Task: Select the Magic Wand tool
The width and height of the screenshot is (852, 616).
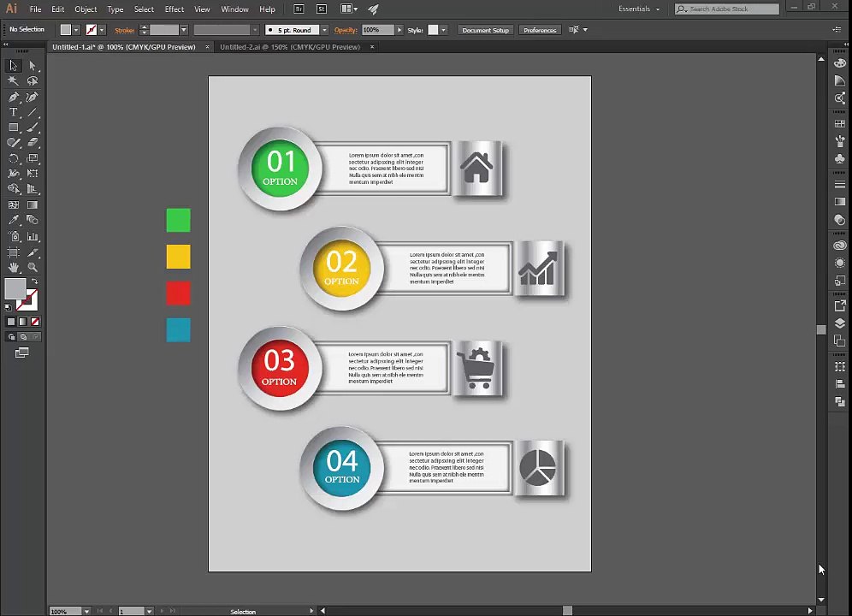Action: coord(13,81)
